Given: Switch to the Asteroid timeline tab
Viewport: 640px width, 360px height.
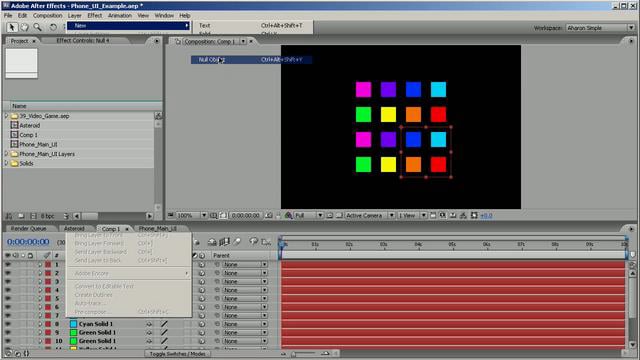Looking at the screenshot, I should 74,229.
